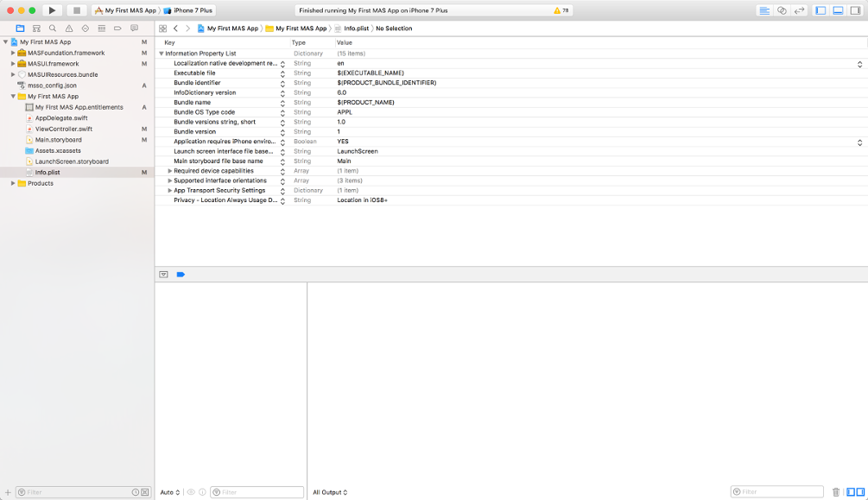Click the info icon in debug bar

[x=203, y=492]
